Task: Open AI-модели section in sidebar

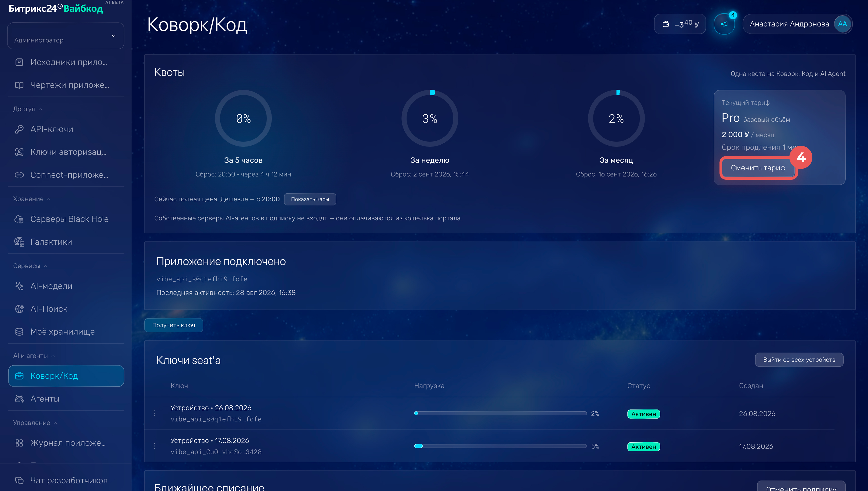Action: tap(66, 286)
